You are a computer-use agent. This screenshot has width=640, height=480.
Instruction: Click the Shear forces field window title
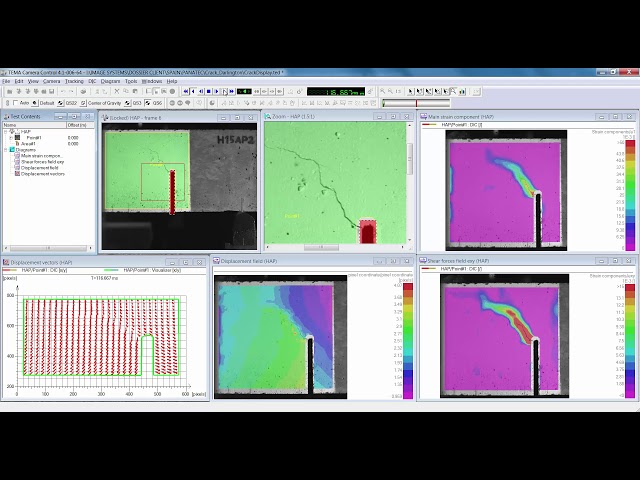pyautogui.click(x=458, y=261)
